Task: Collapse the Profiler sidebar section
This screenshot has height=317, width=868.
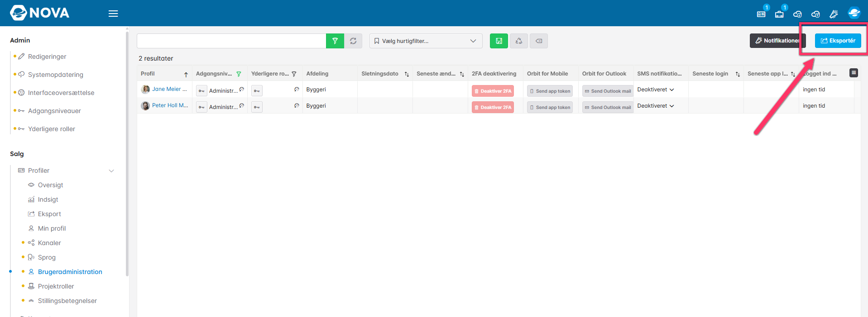Action: click(x=111, y=170)
